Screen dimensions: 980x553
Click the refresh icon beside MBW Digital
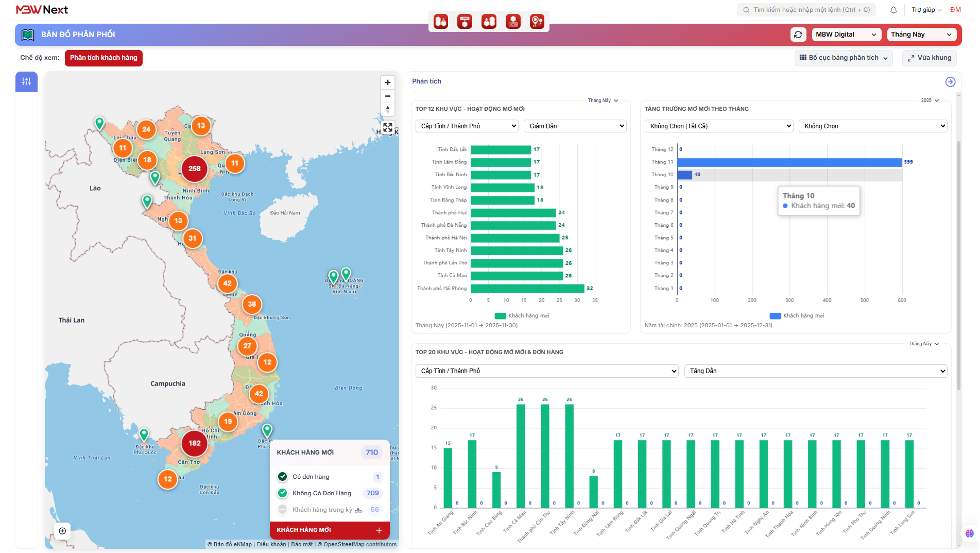[798, 35]
